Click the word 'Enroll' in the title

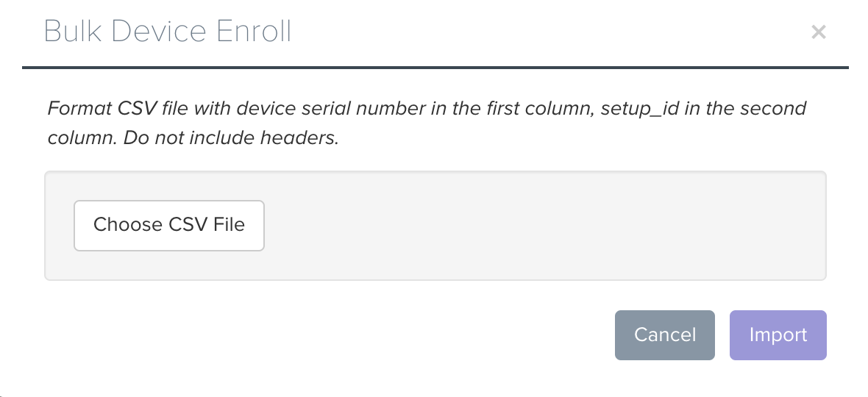click(x=254, y=32)
